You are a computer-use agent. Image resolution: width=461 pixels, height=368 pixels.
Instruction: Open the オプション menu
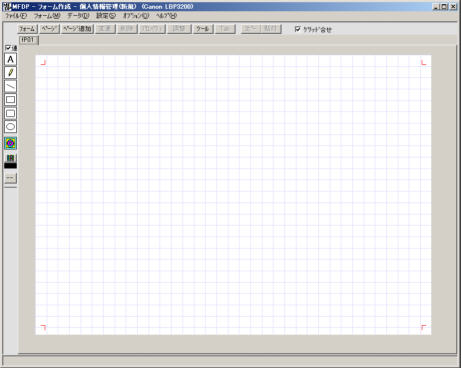(x=136, y=16)
